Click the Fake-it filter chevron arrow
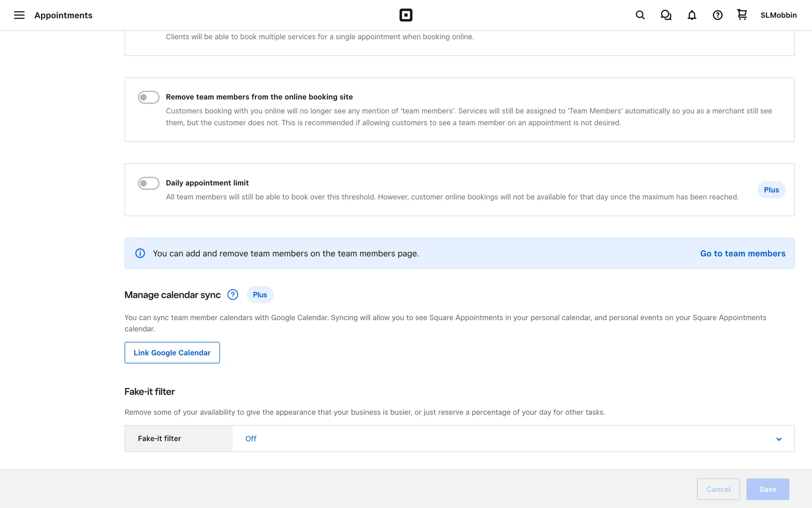The width and height of the screenshot is (812, 508). pos(779,439)
